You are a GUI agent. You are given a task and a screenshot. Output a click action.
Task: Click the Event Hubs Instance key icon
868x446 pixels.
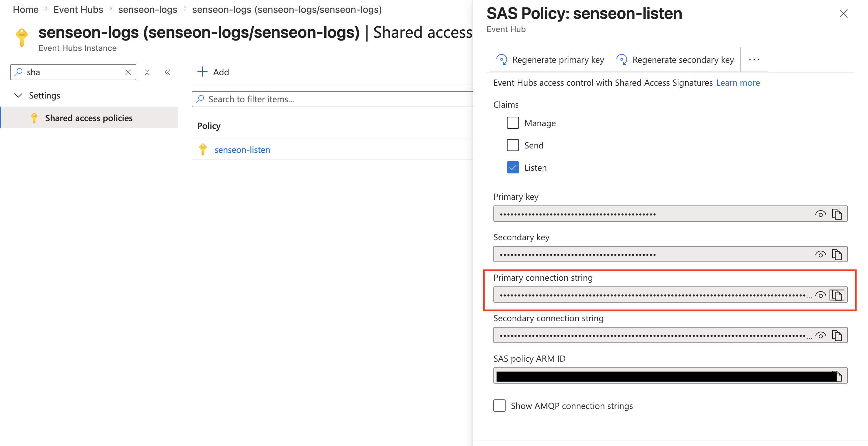coord(22,37)
